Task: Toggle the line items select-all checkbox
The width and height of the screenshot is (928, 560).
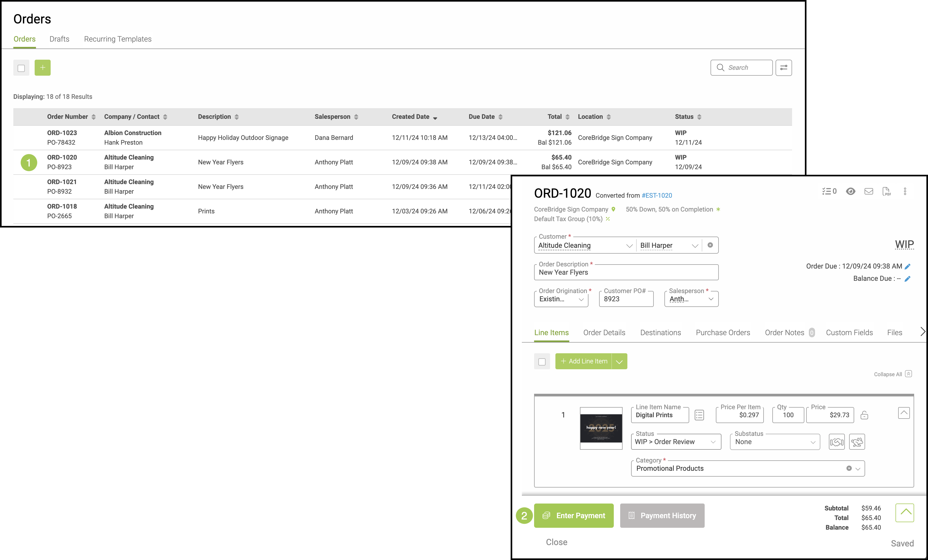Action: [x=542, y=362]
